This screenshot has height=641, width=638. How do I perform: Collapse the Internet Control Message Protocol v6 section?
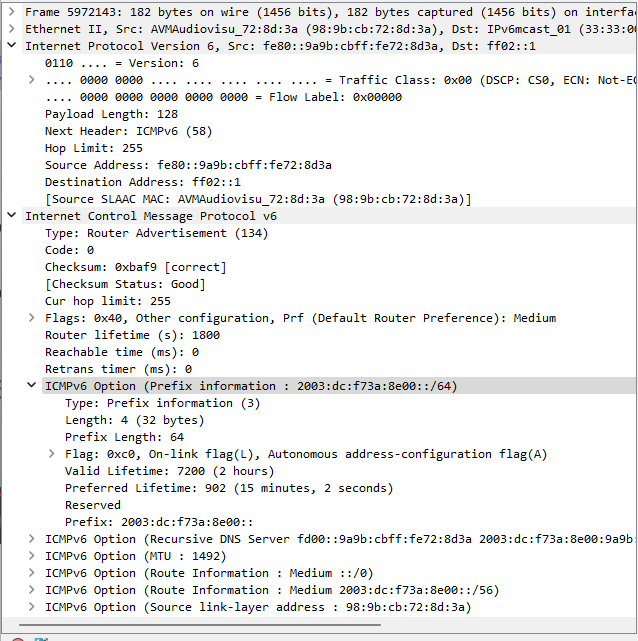(12, 216)
